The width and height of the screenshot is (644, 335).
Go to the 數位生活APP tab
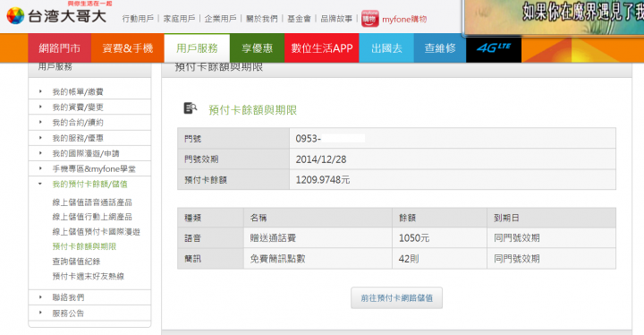tap(322, 48)
